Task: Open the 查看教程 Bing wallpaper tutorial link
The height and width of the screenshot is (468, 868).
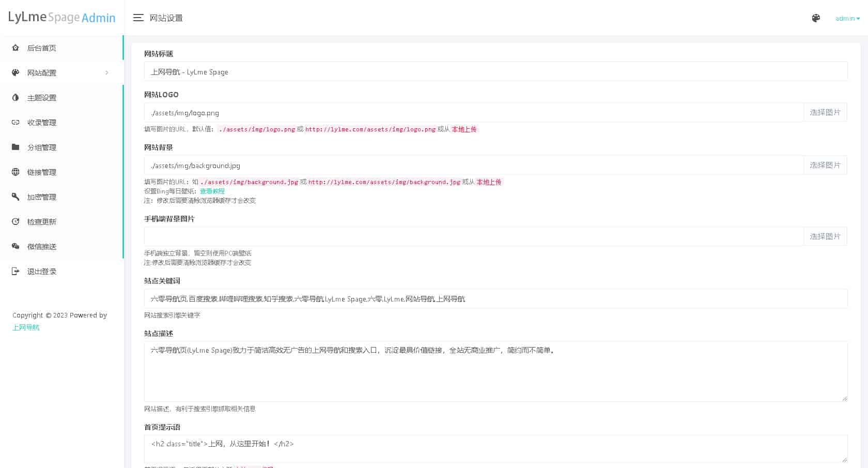Action: tap(212, 191)
